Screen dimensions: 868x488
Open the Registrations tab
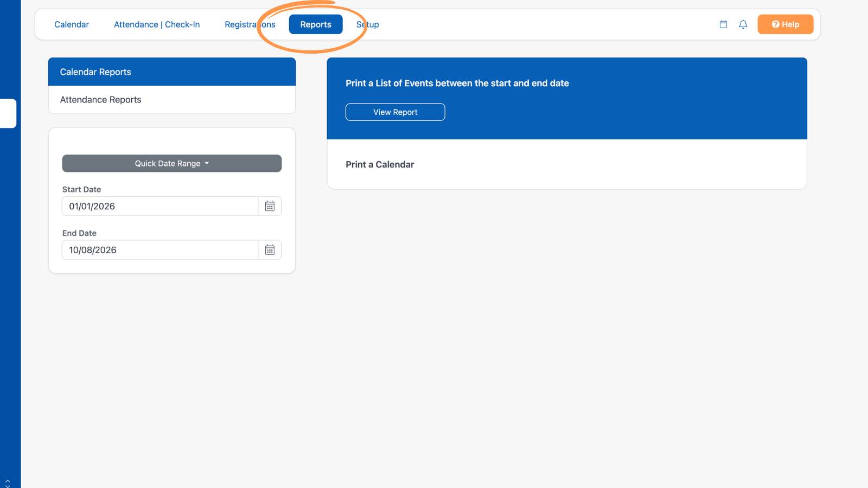[x=250, y=24]
